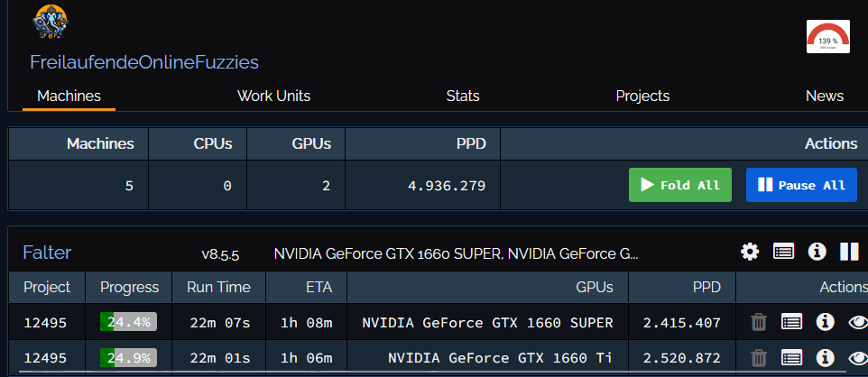Dump work unit on GTX 1660 Ti row

tap(759, 358)
